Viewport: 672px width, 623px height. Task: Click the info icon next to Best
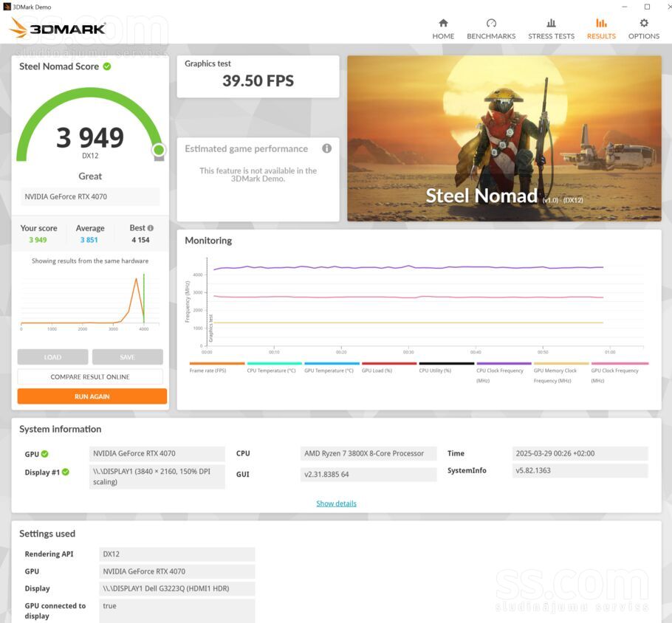(x=151, y=228)
